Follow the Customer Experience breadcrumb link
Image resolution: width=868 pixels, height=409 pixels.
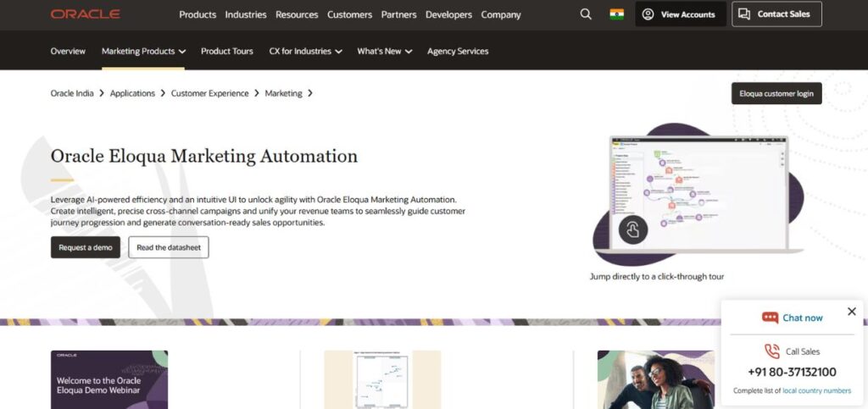click(x=210, y=93)
